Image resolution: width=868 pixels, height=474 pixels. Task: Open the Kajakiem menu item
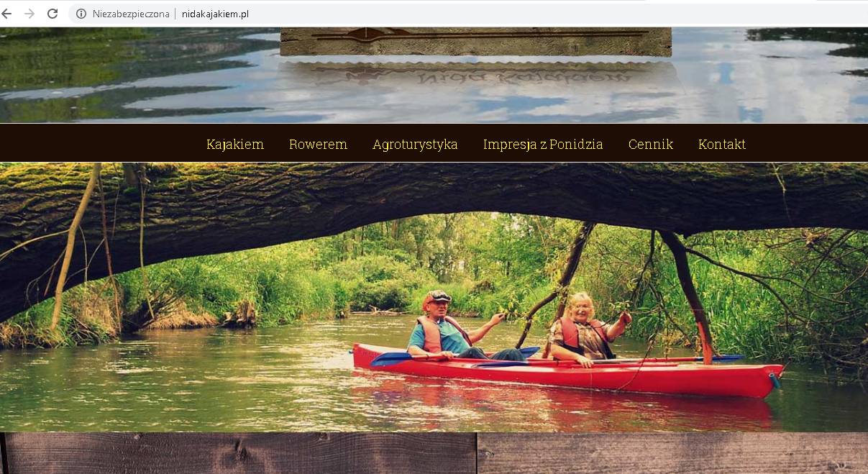point(235,145)
